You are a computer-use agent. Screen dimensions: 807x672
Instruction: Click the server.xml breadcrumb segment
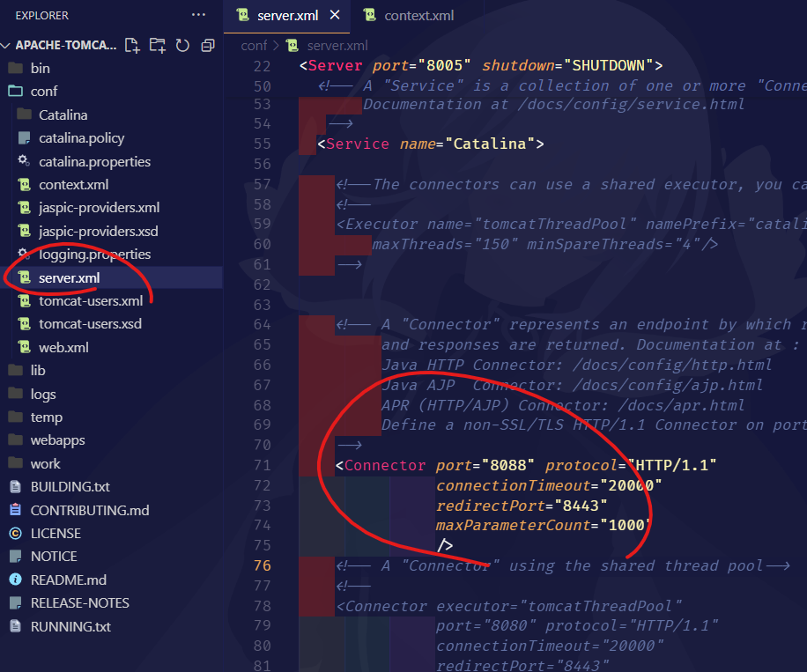[x=337, y=46]
